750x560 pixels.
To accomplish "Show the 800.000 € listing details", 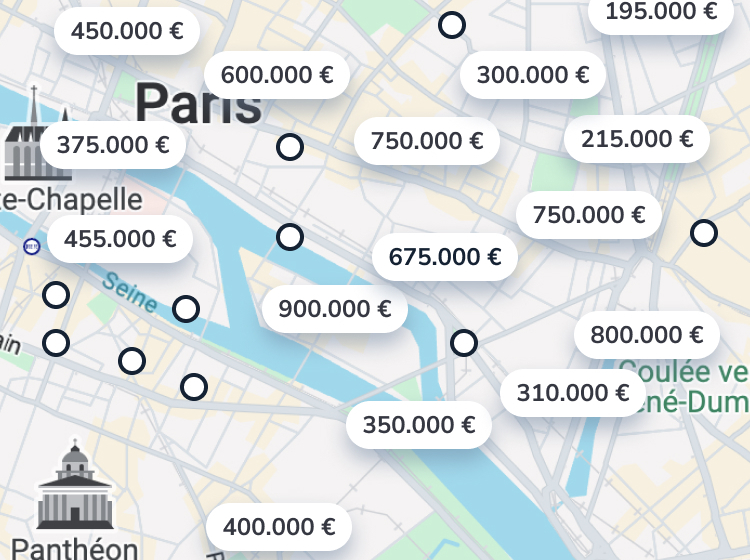I will point(647,335).
